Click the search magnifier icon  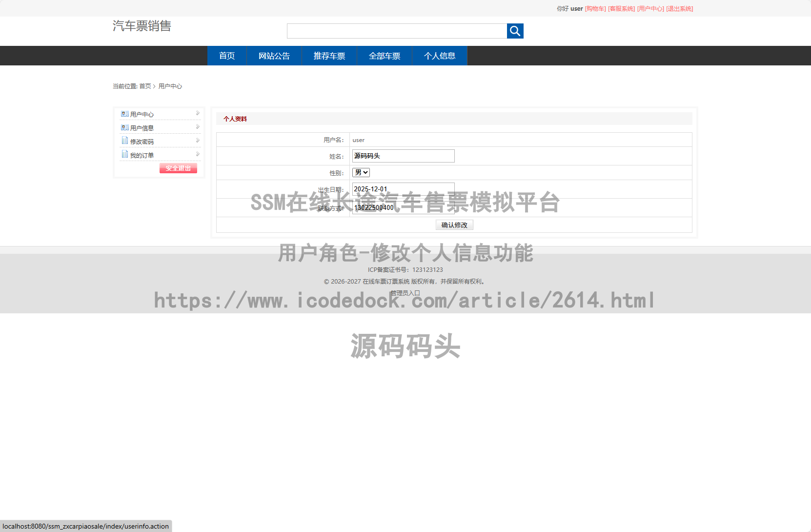click(x=515, y=31)
